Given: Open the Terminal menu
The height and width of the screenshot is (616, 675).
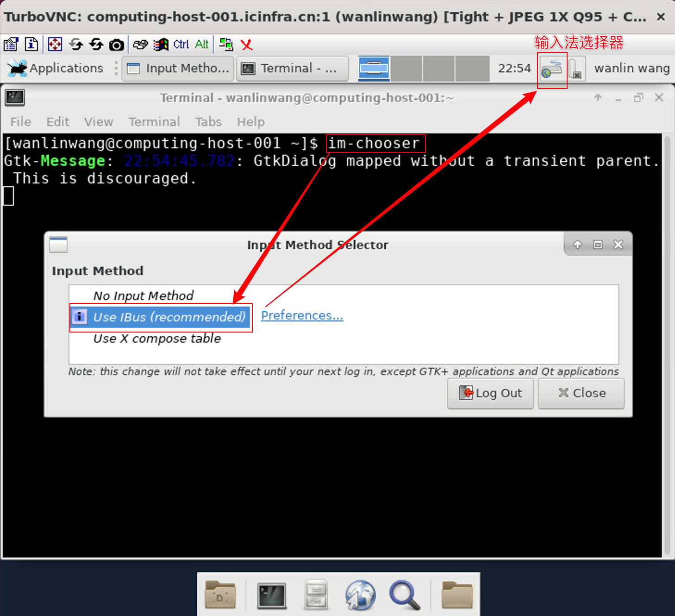Looking at the screenshot, I should (154, 122).
